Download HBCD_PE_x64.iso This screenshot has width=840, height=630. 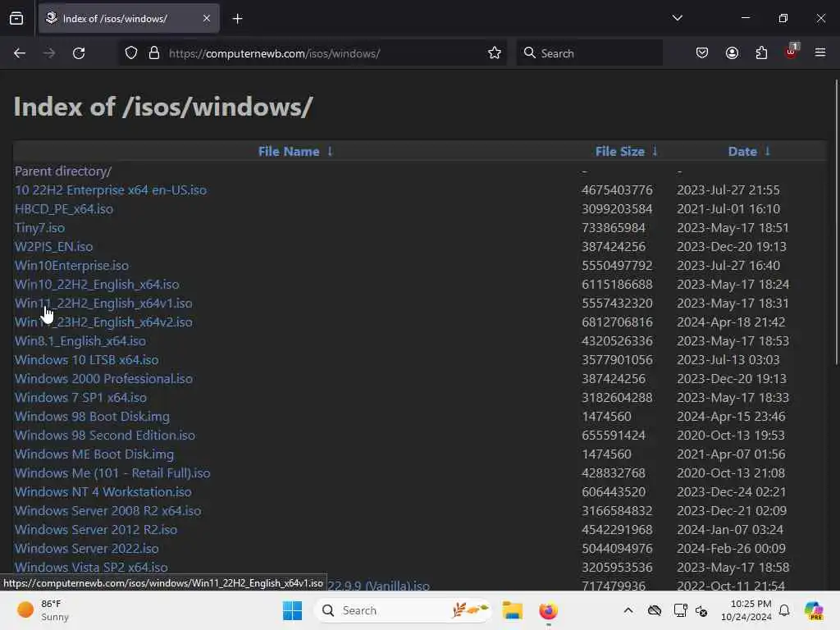point(64,209)
